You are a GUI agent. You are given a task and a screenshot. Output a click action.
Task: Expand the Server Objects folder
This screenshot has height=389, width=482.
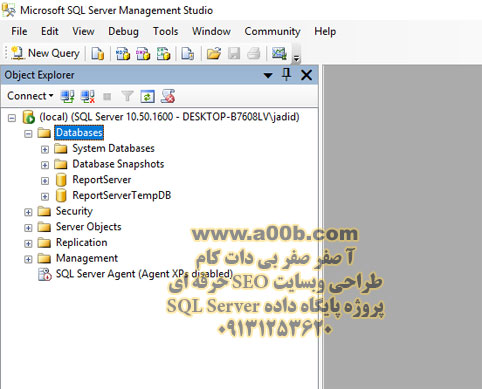[28, 228]
